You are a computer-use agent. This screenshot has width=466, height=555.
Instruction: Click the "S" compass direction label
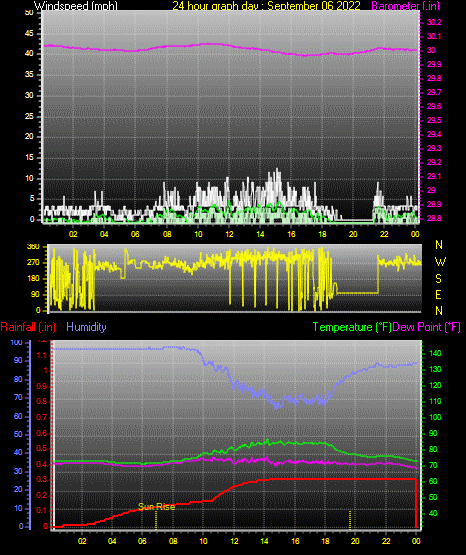438,279
